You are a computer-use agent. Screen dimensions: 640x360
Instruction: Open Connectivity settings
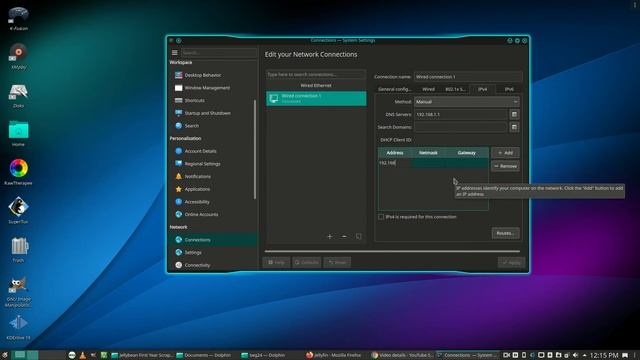pos(197,265)
